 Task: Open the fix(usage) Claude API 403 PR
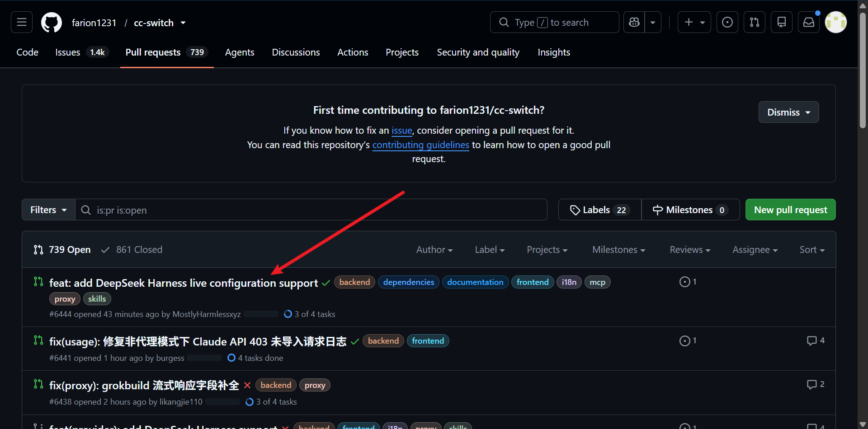coord(198,341)
